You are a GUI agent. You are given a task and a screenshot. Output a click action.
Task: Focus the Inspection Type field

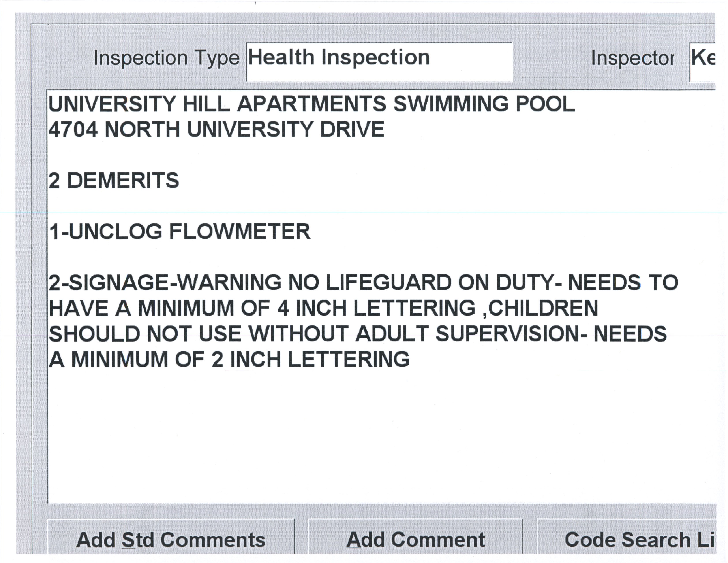pyautogui.click(x=379, y=62)
